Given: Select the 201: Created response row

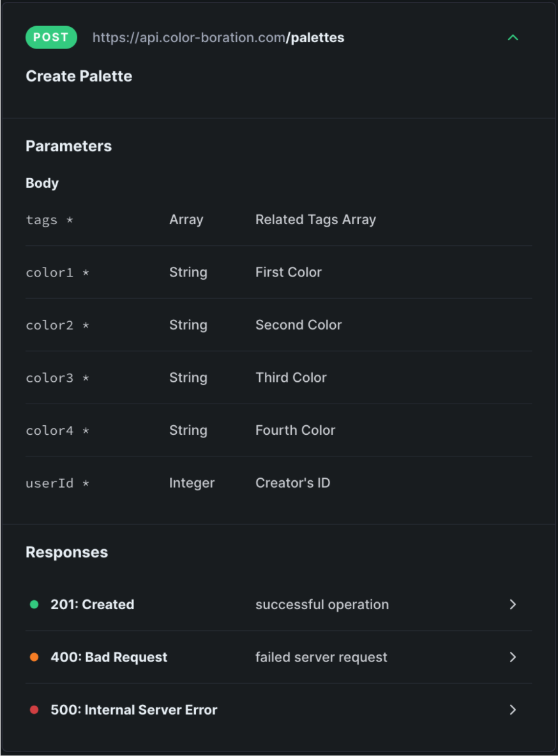Looking at the screenshot, I should pyautogui.click(x=93, y=605).
